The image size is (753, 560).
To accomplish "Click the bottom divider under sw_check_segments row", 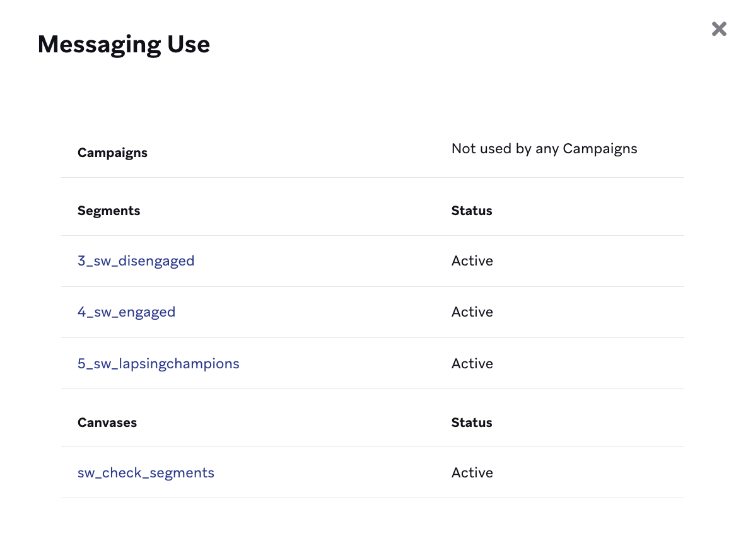I will pos(372,498).
